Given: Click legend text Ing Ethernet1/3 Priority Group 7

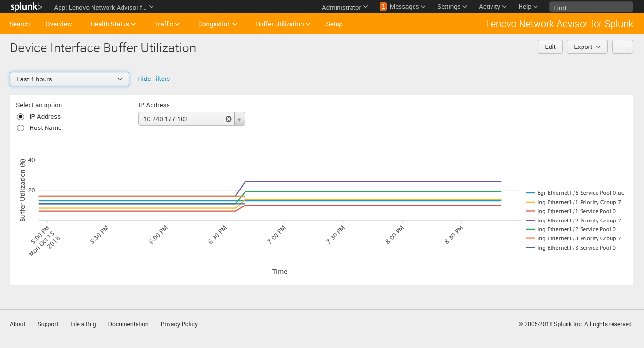Looking at the screenshot, I should pyautogui.click(x=579, y=238).
